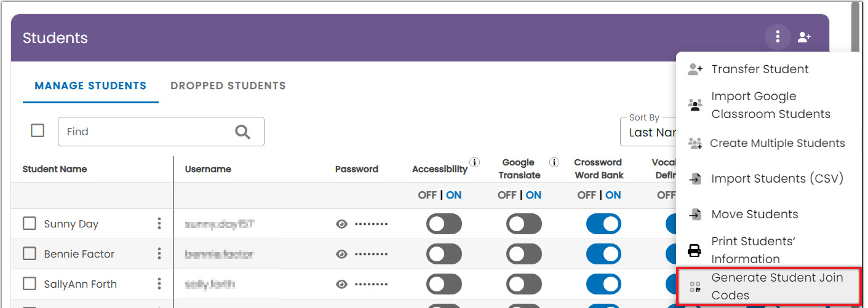Viewport: 868px width, 308px height.
Task: Disable Crossword Word Bank for Bennie Factor
Action: coord(603,254)
